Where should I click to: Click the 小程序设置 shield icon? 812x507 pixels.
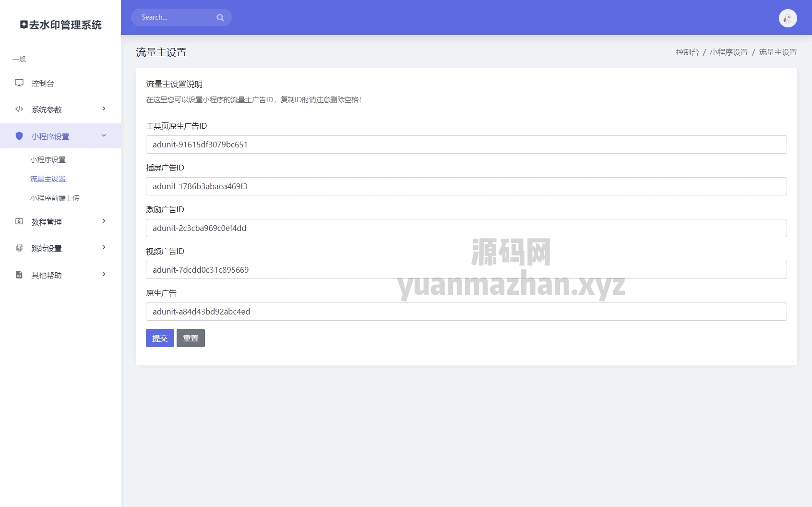pyautogui.click(x=19, y=136)
